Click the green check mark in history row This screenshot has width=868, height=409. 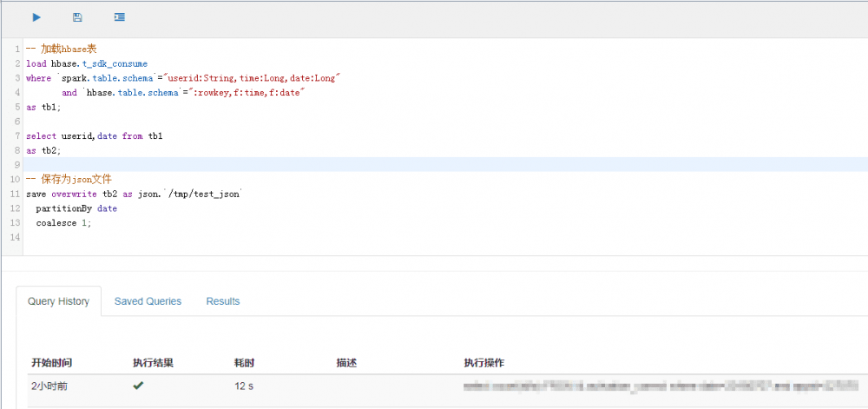pos(138,386)
